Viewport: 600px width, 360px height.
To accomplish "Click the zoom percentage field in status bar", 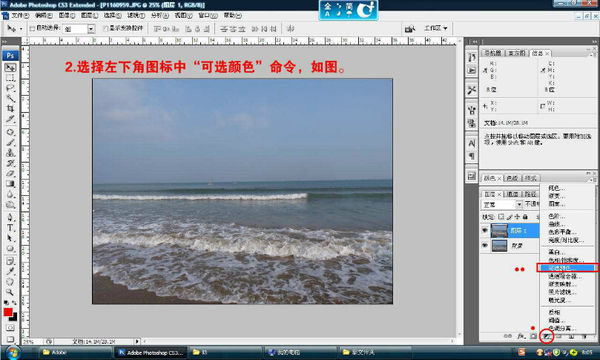I will 32,341.
